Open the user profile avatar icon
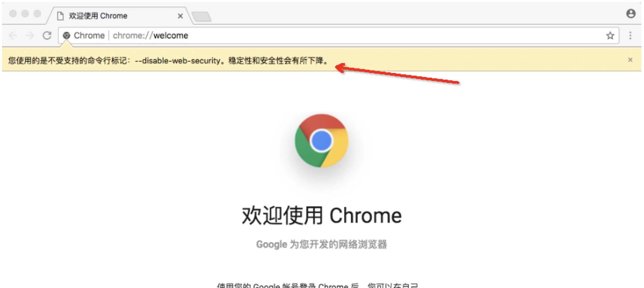The image size is (644, 288). pyautogui.click(x=631, y=14)
